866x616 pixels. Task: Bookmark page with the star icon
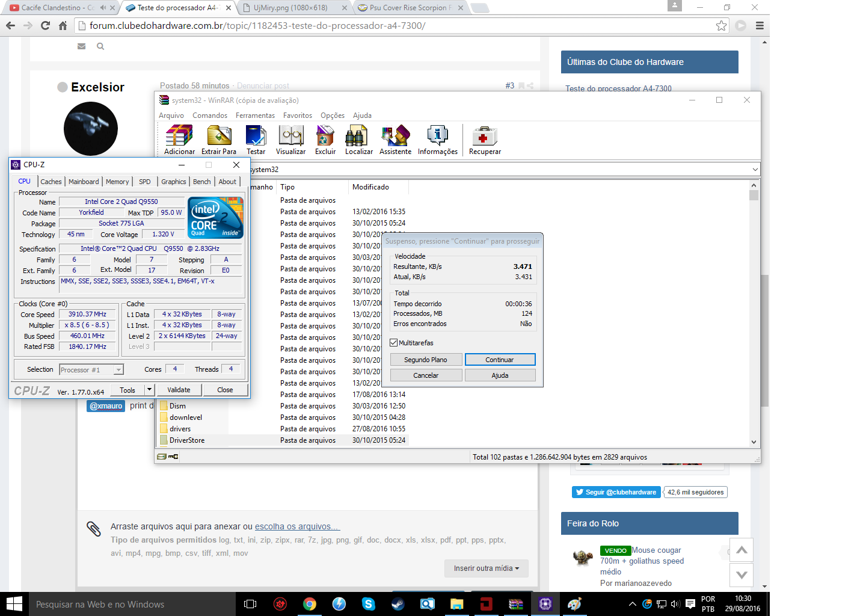point(721,25)
